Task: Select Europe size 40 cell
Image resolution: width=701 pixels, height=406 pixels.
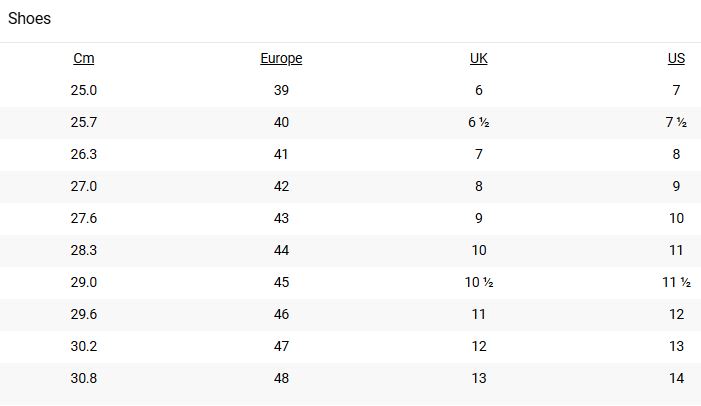Action: click(281, 122)
